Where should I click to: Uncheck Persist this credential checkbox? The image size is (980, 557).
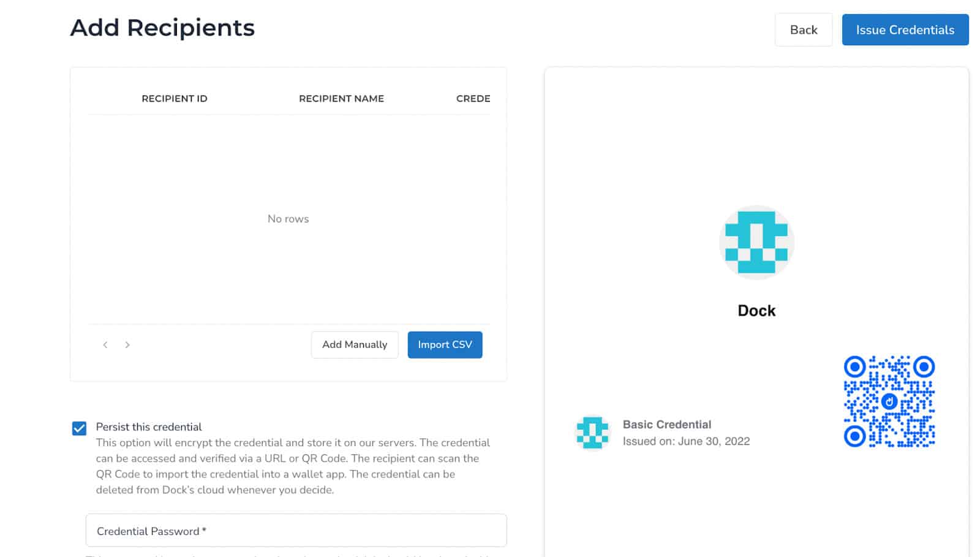79,428
